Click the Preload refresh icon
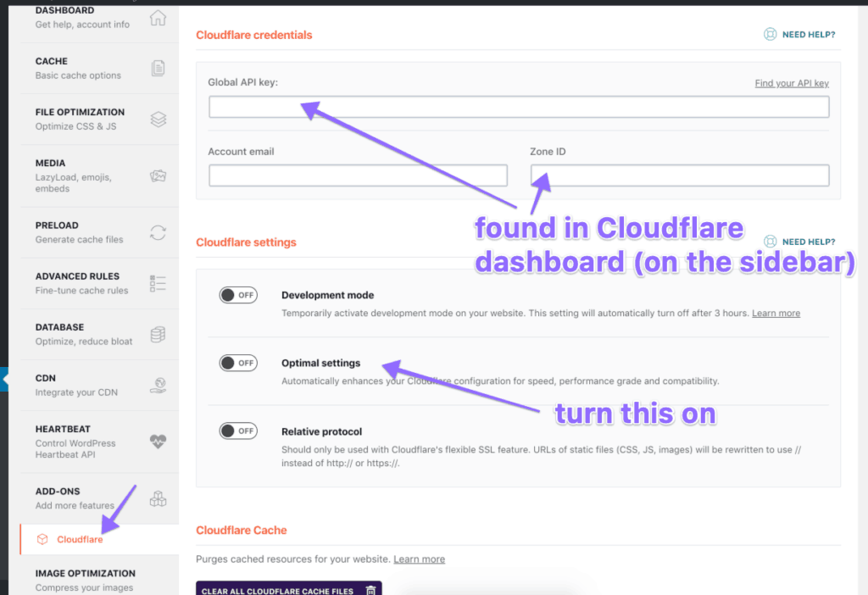Viewport: 868px width, 595px height. 159,232
